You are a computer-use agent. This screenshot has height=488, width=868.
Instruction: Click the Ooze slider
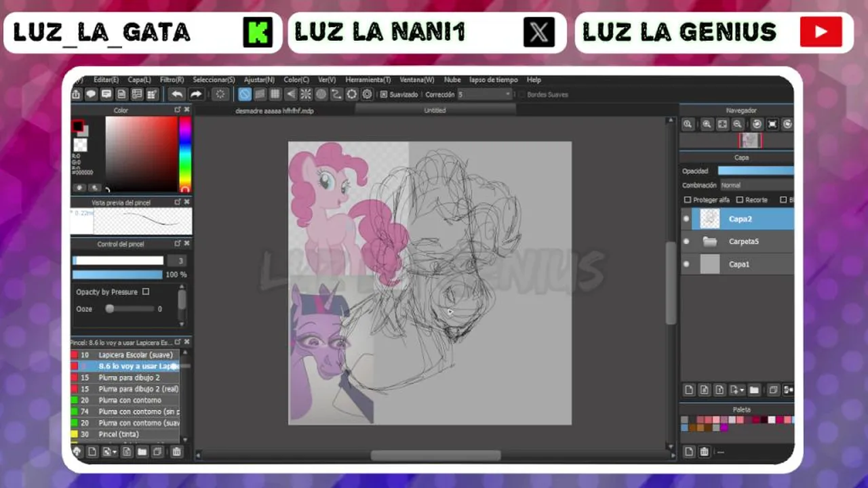point(129,308)
